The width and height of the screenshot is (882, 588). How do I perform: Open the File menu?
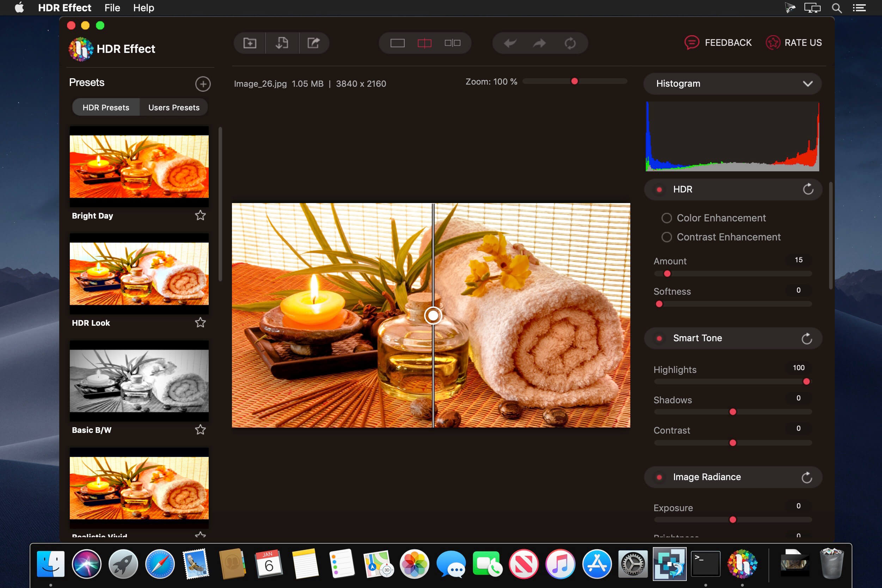[112, 8]
